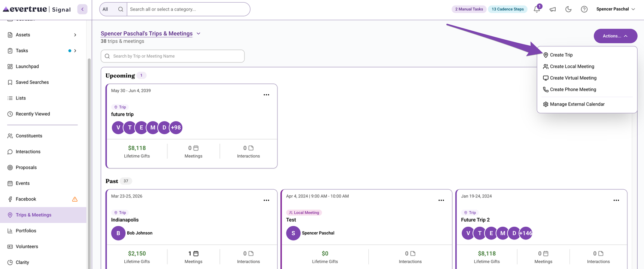Viewport: 644px width, 269px height.
Task: Click the Facebook warning triangle icon
Action: click(x=75, y=199)
